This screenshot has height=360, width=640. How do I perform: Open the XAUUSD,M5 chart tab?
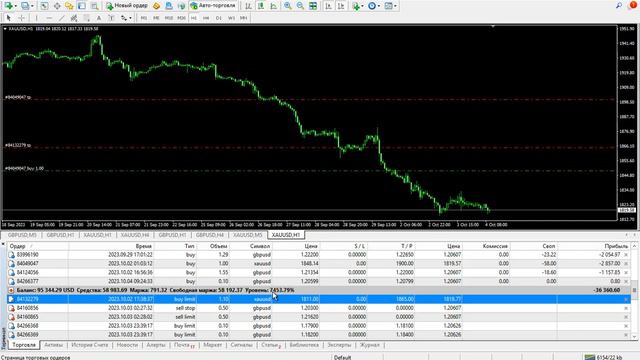click(247, 235)
